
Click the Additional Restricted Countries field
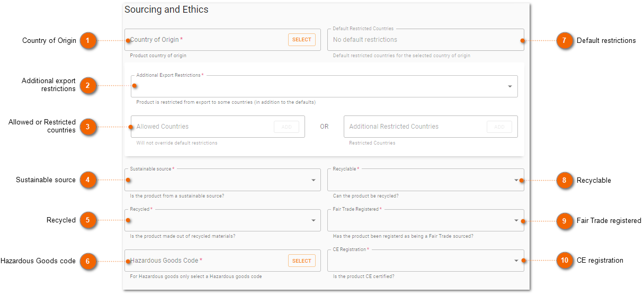coord(431,127)
